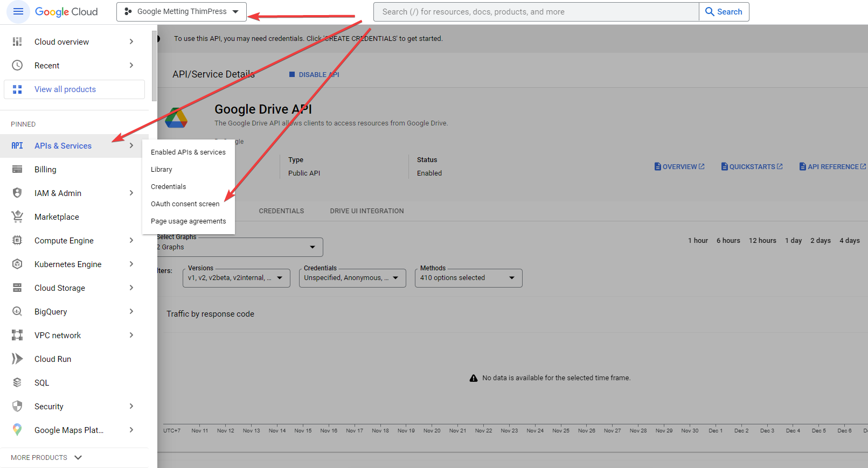Image resolution: width=868 pixels, height=468 pixels.
Task: Click the IAM & Admin shield icon
Action: coord(17,193)
